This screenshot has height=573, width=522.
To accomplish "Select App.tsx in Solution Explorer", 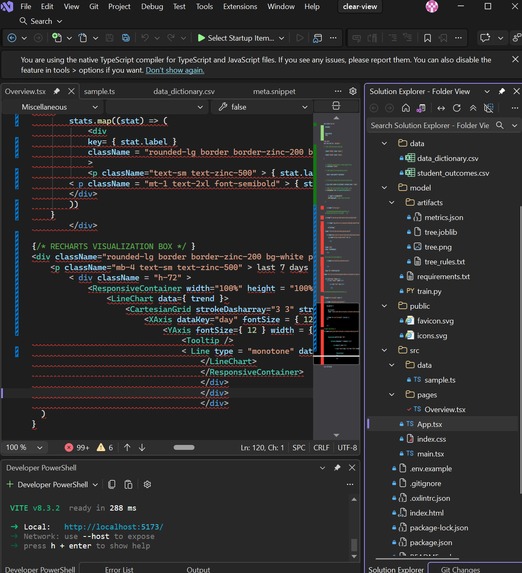I will (x=430, y=424).
